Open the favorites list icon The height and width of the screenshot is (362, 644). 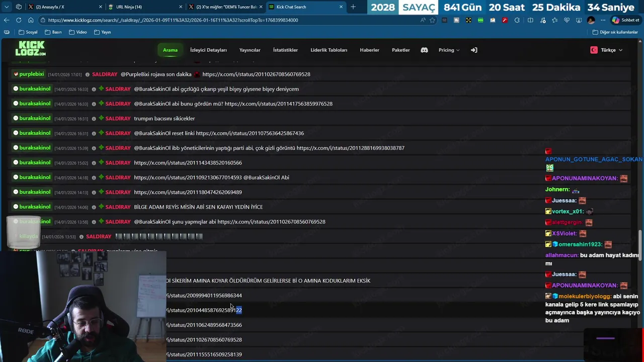[554, 20]
